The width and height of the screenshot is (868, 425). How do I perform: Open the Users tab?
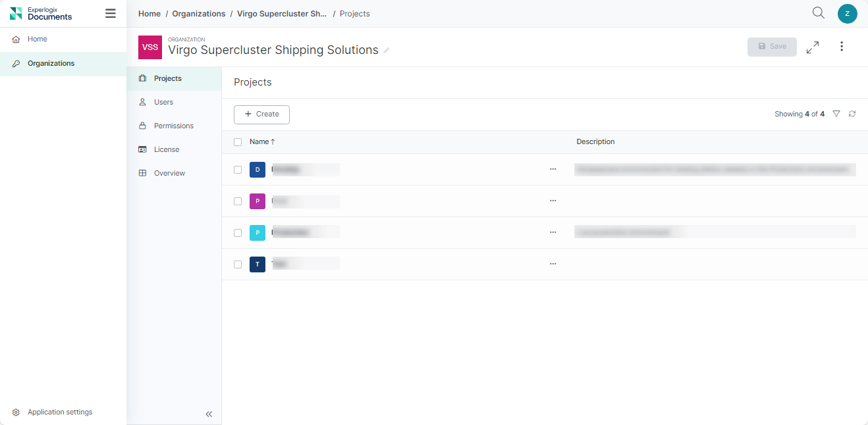point(174,102)
